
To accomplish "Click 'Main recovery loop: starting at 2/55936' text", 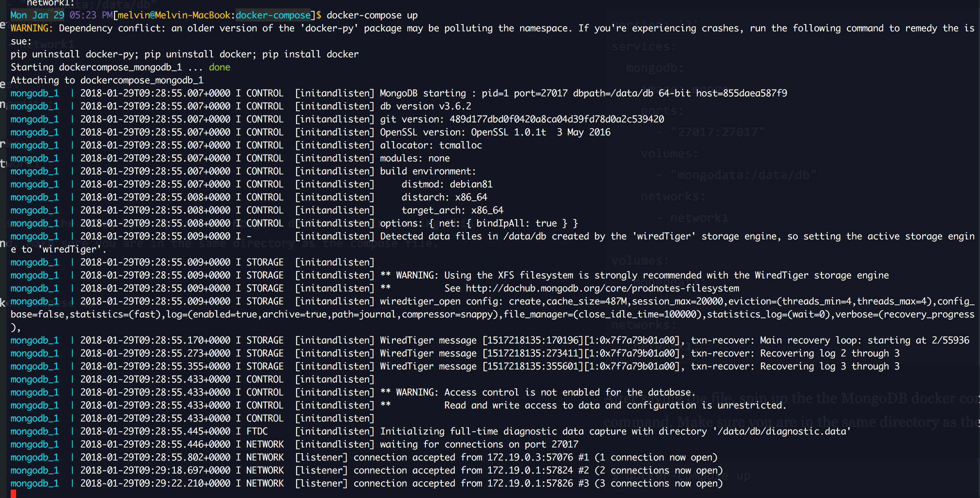I will pyautogui.click(x=865, y=340).
